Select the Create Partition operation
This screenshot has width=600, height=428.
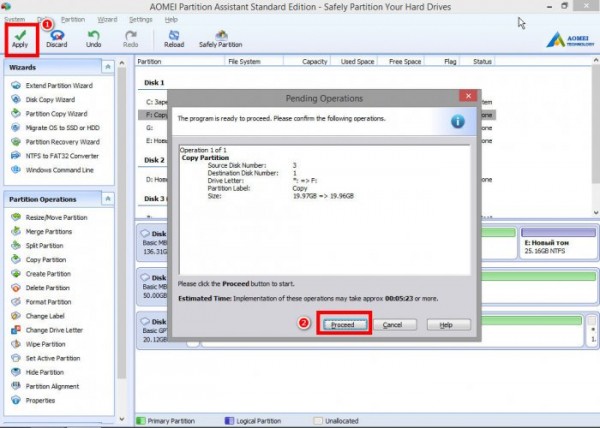click(x=41, y=274)
